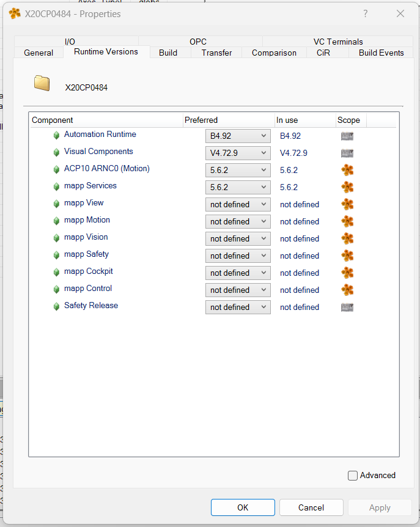
Task: Click the orange scope icon for mapp Safety
Action: [x=347, y=256]
